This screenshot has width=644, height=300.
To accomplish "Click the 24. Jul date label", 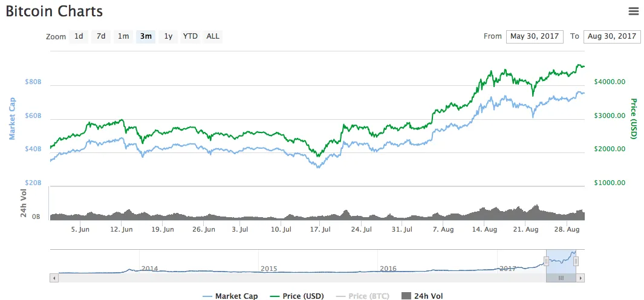I will tap(362, 230).
